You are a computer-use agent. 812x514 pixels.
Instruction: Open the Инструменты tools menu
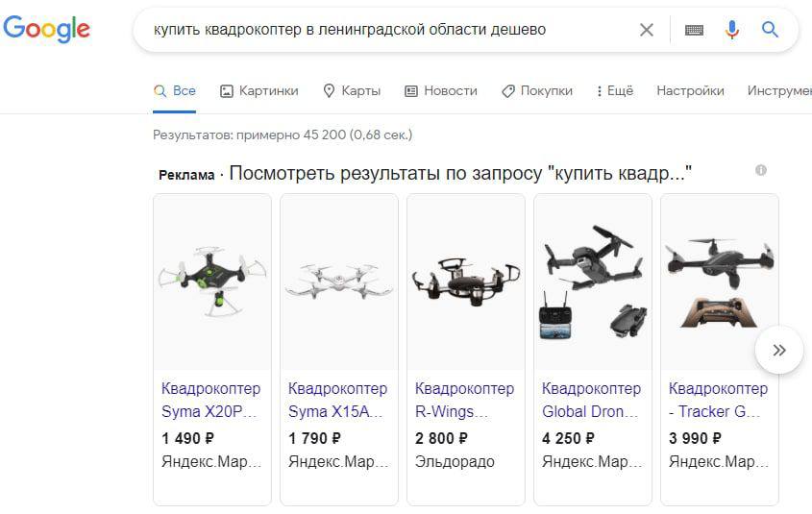pos(779,91)
